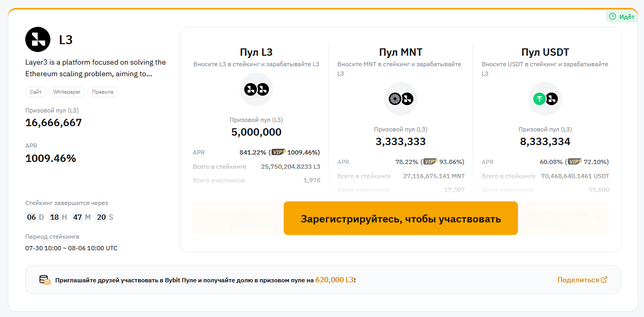The width and height of the screenshot is (644, 317).
Task: Click the APR label above large 1009.46%
Action: [x=31, y=146]
